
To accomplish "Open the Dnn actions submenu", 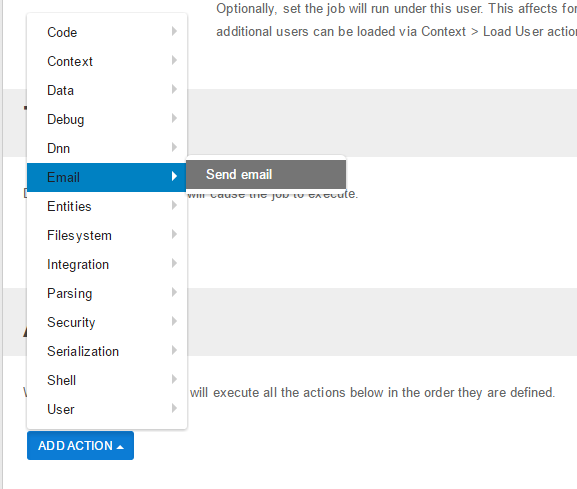I will tap(107, 148).
